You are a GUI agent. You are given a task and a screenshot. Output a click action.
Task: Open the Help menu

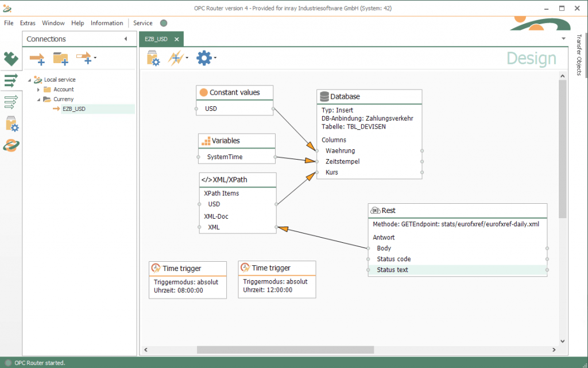click(x=78, y=23)
